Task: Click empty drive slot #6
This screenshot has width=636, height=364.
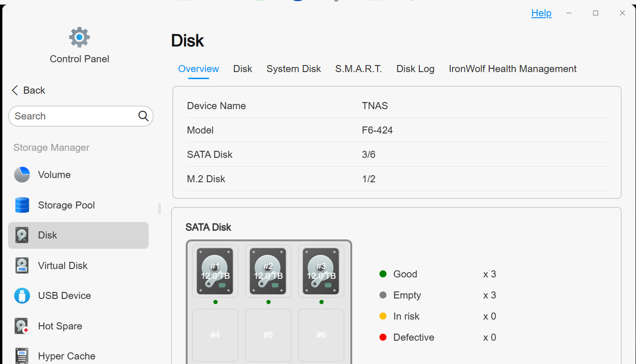Action: (321, 335)
